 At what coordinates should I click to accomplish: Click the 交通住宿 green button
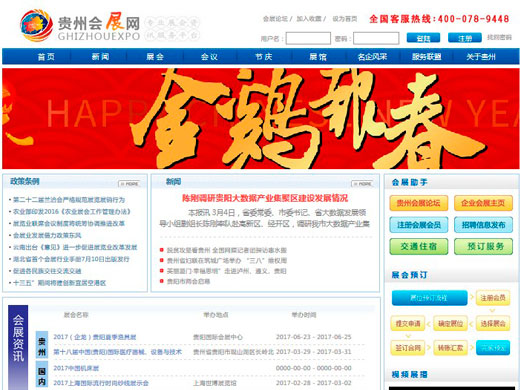418,247
